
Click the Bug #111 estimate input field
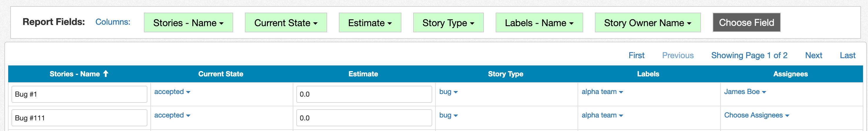tap(364, 118)
